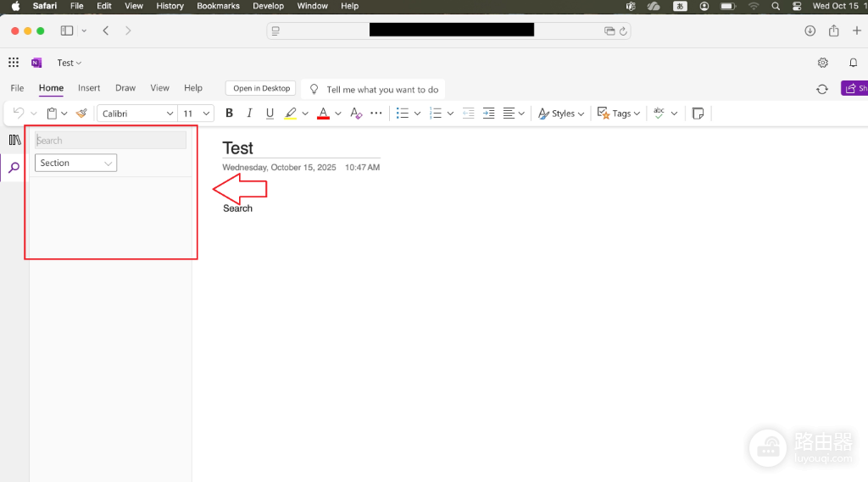The width and height of the screenshot is (868, 482).
Task: Toggle the numbered list
Action: (x=436, y=114)
